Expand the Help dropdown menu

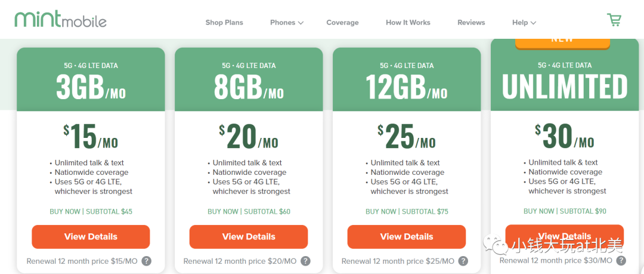tap(524, 23)
